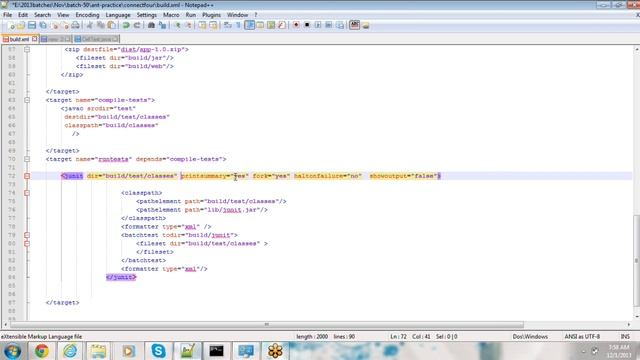Click the Close document toolbar icon

55,25
